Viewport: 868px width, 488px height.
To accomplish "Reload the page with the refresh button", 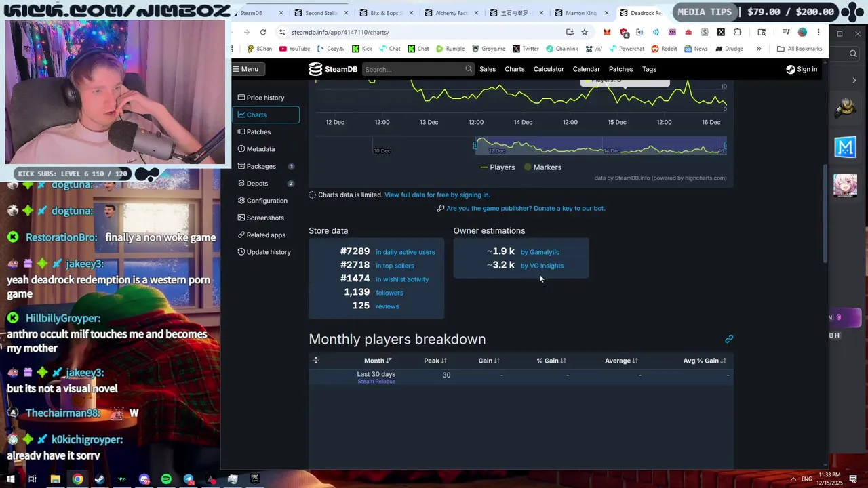I will [263, 32].
